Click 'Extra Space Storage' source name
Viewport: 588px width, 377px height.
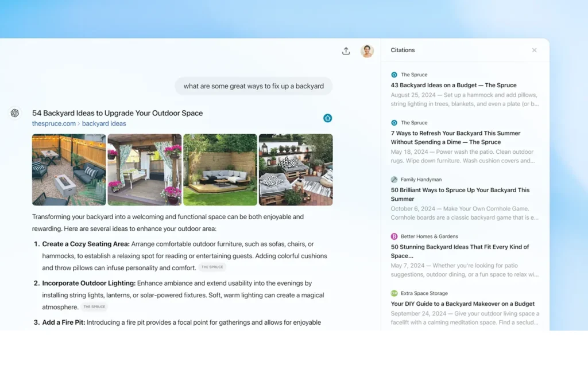coord(424,293)
